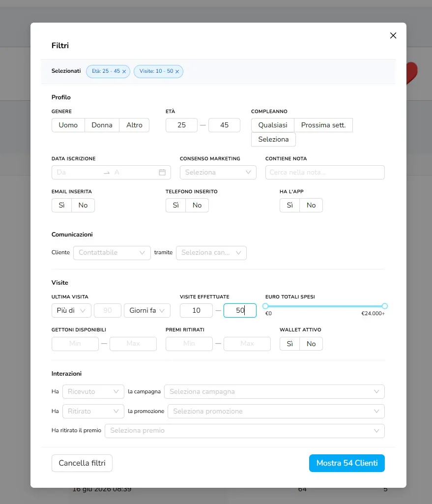This screenshot has height=504, width=432.
Task: Click Premi Ritirati Min field
Action: point(189,344)
